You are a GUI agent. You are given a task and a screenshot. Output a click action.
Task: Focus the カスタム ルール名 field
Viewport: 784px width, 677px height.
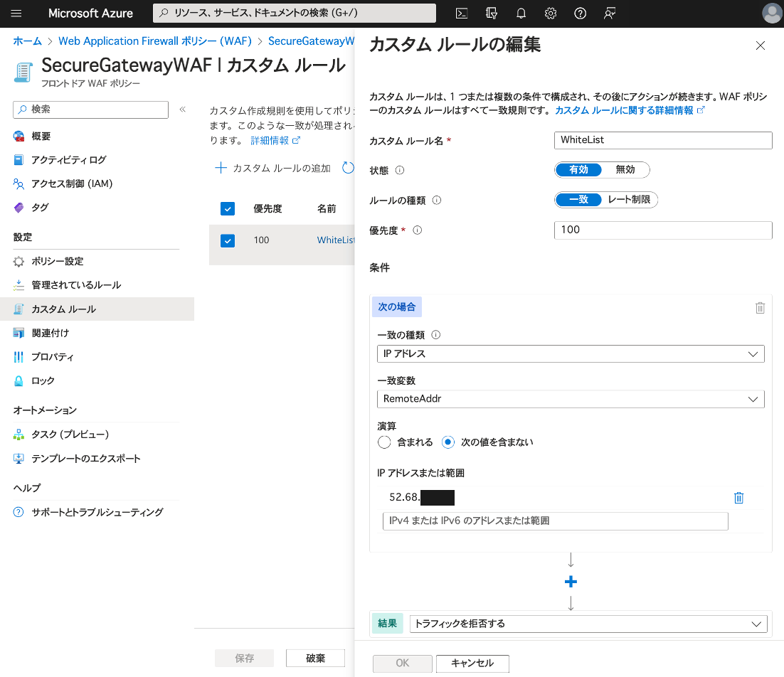pos(663,140)
